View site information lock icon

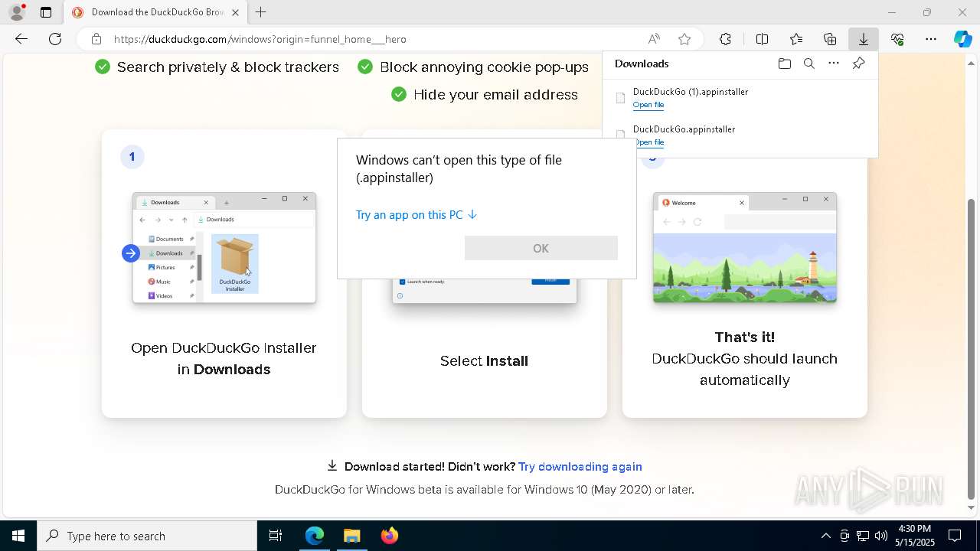click(96, 39)
